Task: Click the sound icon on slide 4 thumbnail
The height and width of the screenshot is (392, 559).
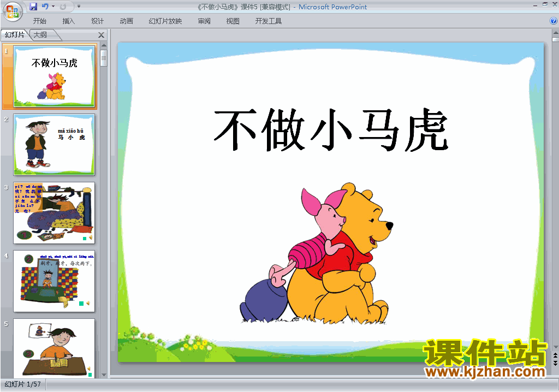Action: tap(88, 303)
